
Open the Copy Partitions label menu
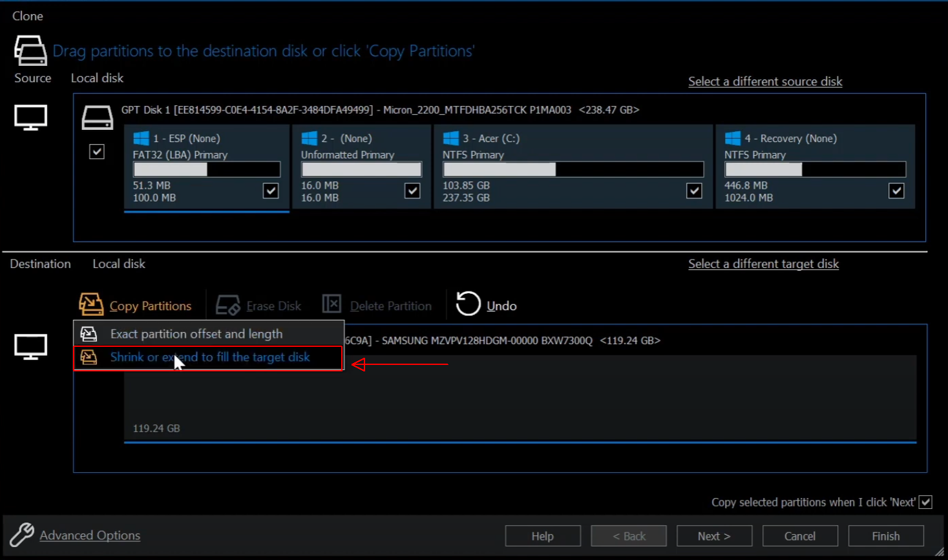click(x=151, y=306)
